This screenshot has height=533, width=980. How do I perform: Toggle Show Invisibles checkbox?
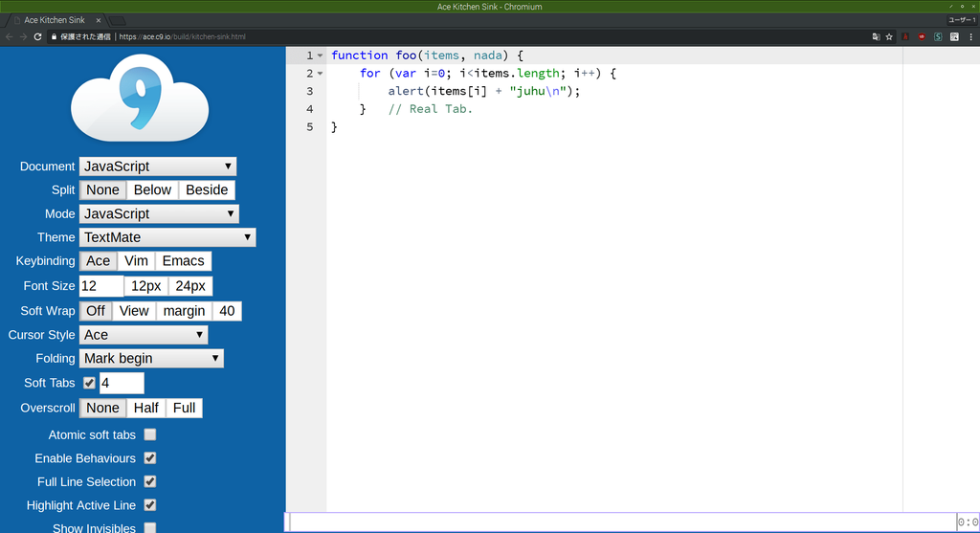(x=150, y=528)
